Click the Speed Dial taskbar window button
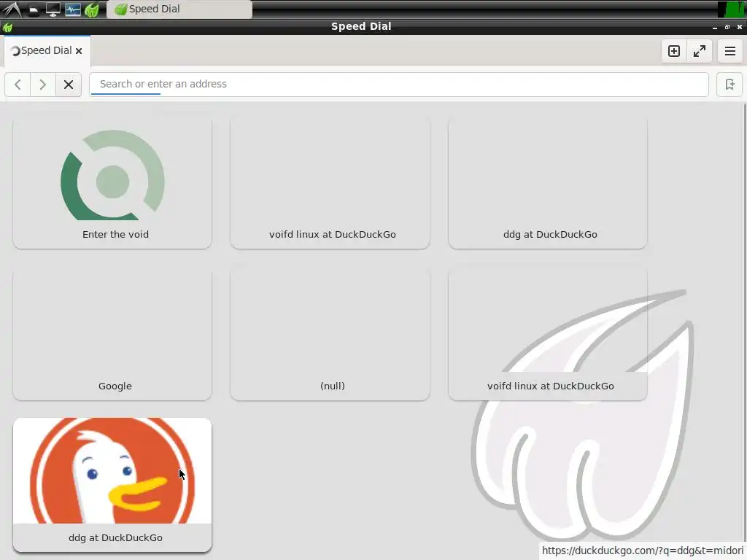This screenshot has width=747, height=560. pos(179,9)
